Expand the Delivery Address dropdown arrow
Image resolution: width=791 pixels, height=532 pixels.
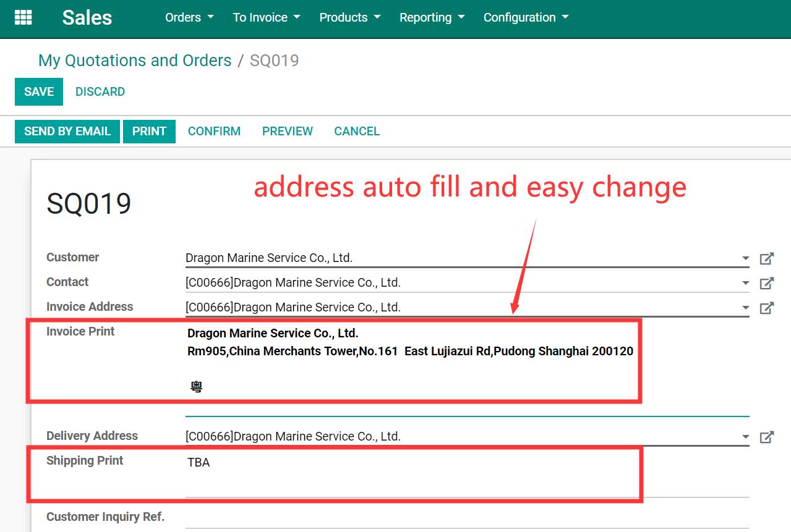pyautogui.click(x=745, y=437)
